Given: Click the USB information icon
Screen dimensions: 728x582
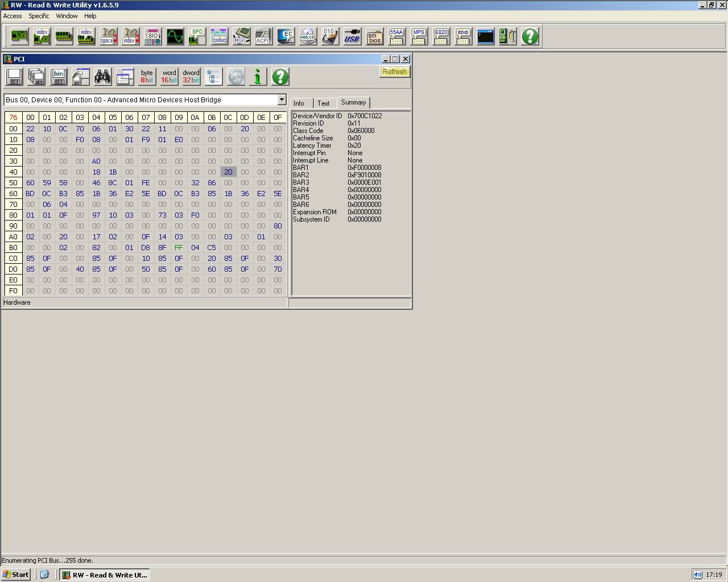Looking at the screenshot, I should 352,36.
